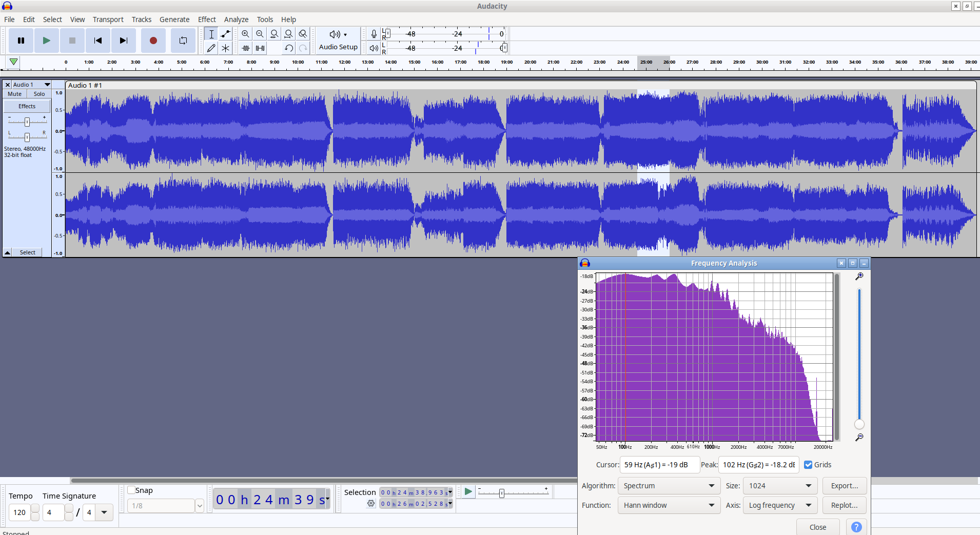This screenshot has height=535, width=980.
Task: Click the Zoom Toggle icon
Action: pos(303,34)
